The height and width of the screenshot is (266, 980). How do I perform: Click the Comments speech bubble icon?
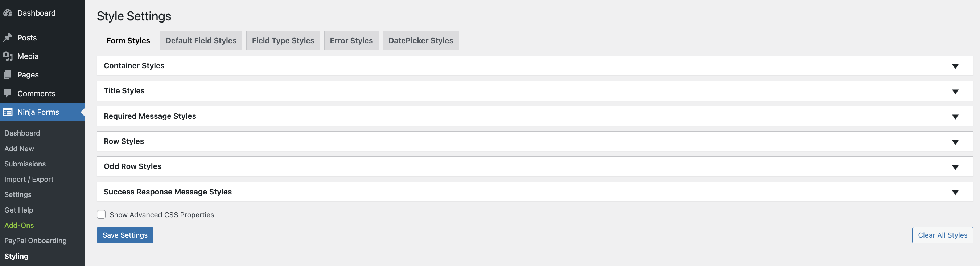click(8, 93)
